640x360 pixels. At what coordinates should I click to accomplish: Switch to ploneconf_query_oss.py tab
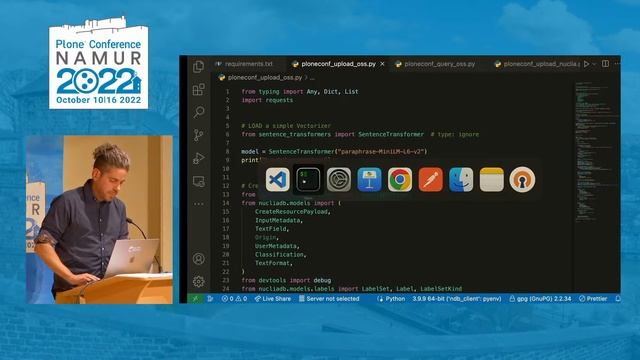[435, 64]
